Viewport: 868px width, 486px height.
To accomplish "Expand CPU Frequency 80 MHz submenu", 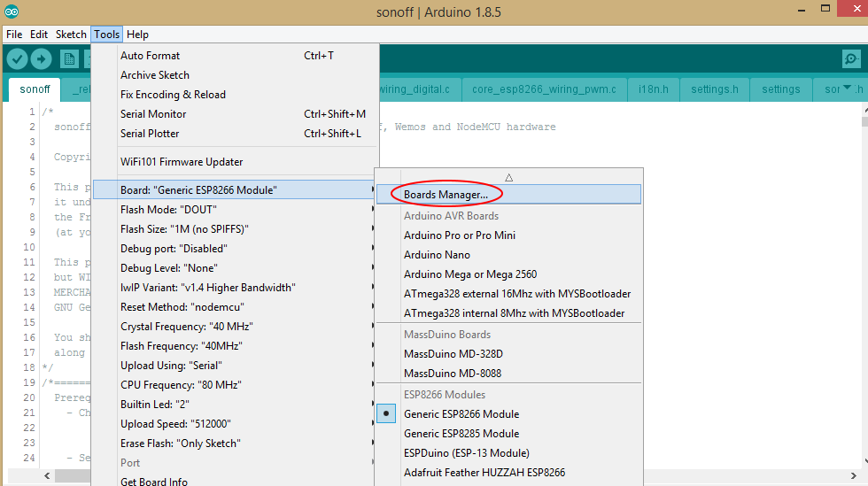I will pos(236,385).
